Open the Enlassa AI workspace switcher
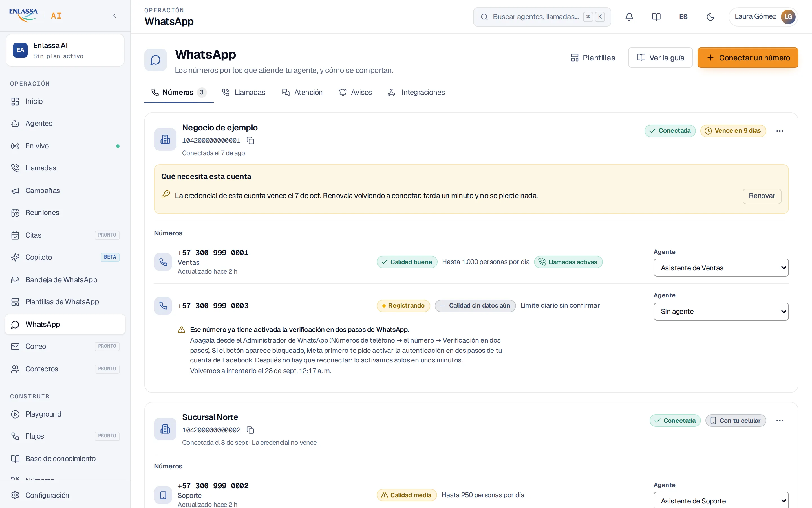 [x=65, y=50]
